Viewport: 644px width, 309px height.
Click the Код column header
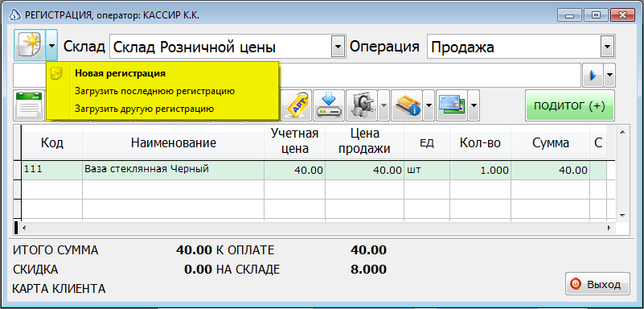[x=51, y=142]
